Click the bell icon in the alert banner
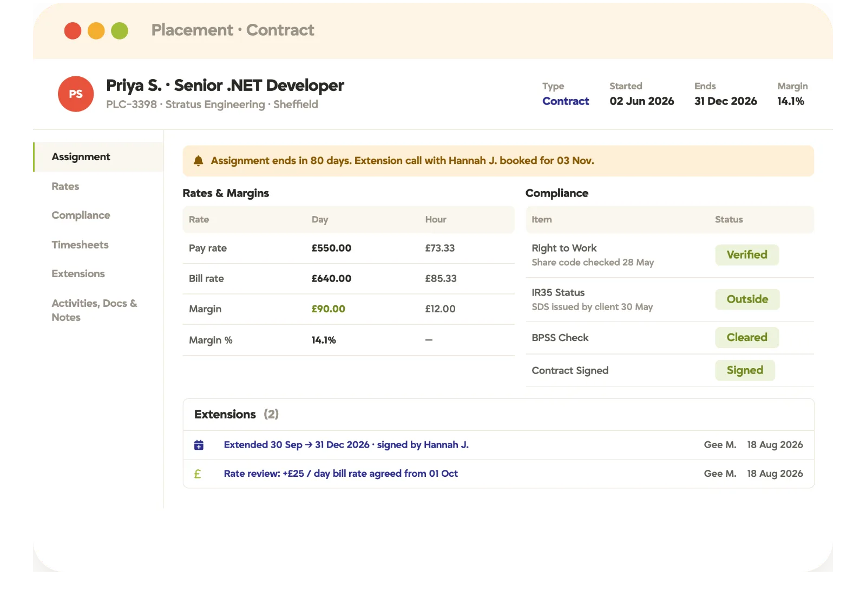Image resolution: width=866 pixels, height=616 pixels. (x=199, y=161)
